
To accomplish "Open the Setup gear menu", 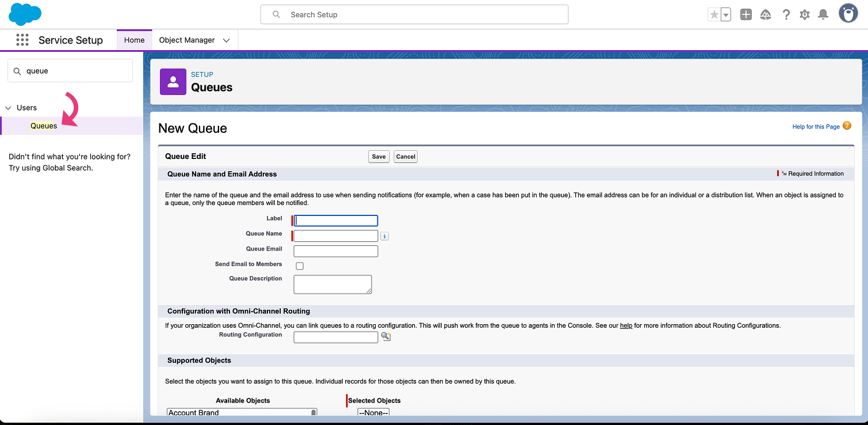I will (805, 15).
